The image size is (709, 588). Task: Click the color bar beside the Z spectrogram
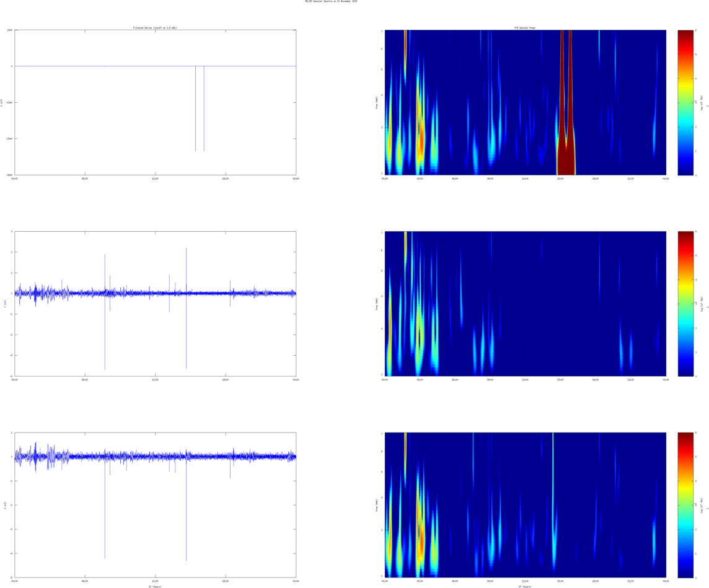(x=685, y=505)
